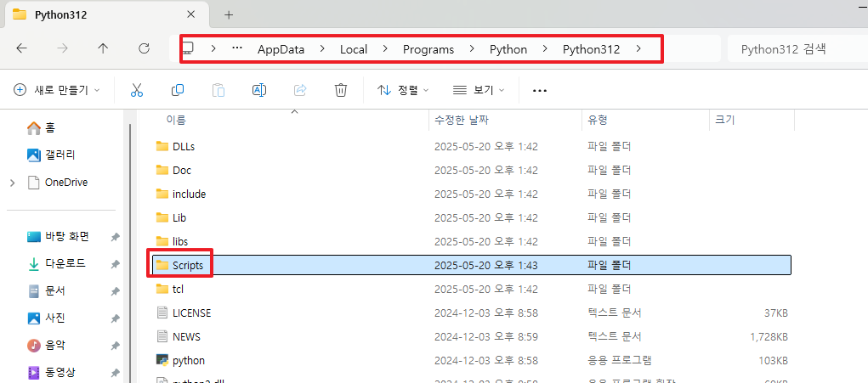Expand chevron after AppData in address bar
Image resolution: width=868 pixels, height=383 pixels.
pyautogui.click(x=322, y=48)
